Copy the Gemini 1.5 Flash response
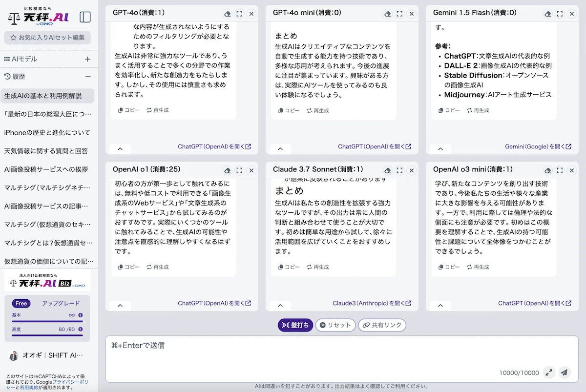Viewport: 586px width, 392px height. 449,110
